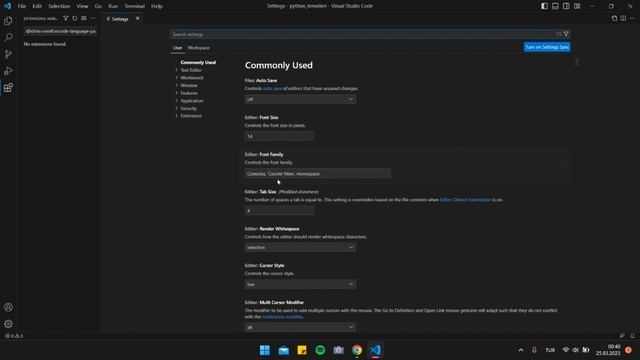Open the Edit menu
Image resolution: width=640 pixels, height=360 pixels.
[37, 6]
